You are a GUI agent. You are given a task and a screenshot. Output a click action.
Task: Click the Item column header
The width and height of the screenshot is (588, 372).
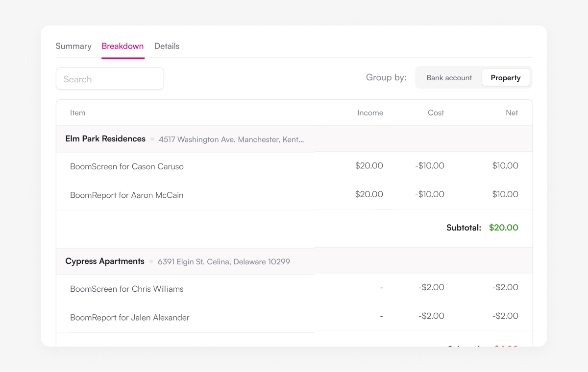(77, 113)
